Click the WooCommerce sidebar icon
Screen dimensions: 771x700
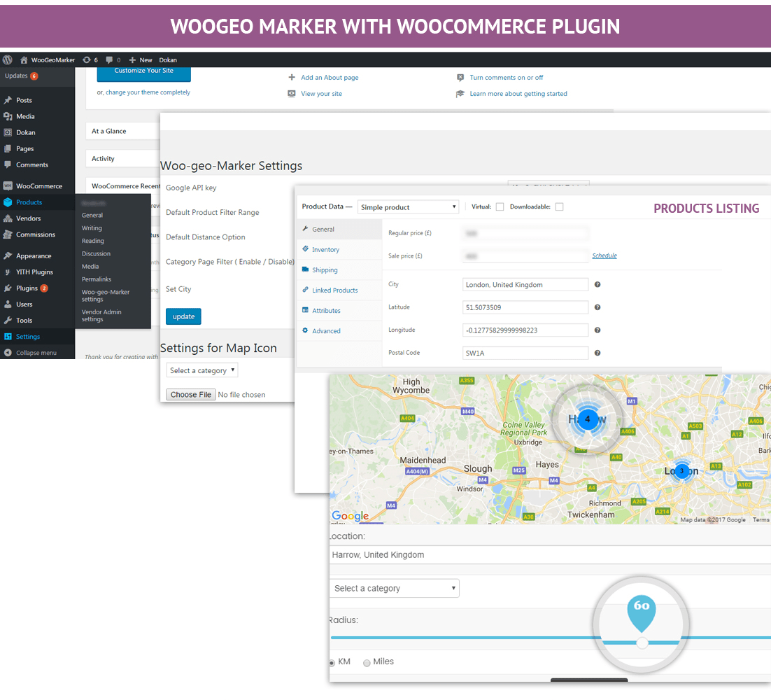pos(8,186)
